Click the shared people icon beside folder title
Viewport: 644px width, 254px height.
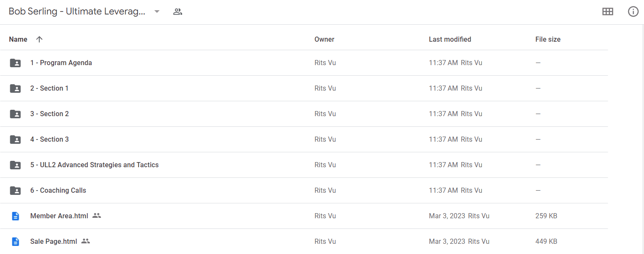(x=178, y=12)
